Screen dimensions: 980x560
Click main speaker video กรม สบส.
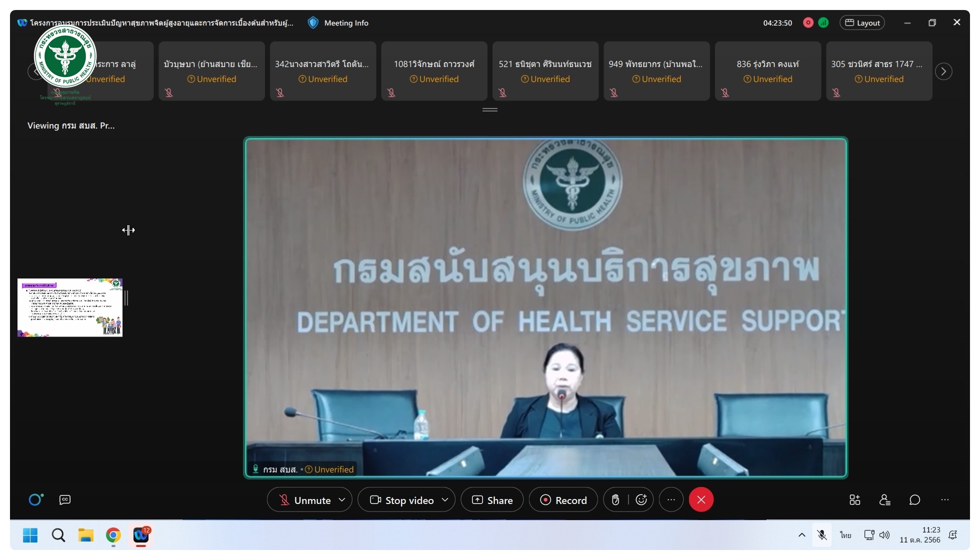pyautogui.click(x=545, y=307)
